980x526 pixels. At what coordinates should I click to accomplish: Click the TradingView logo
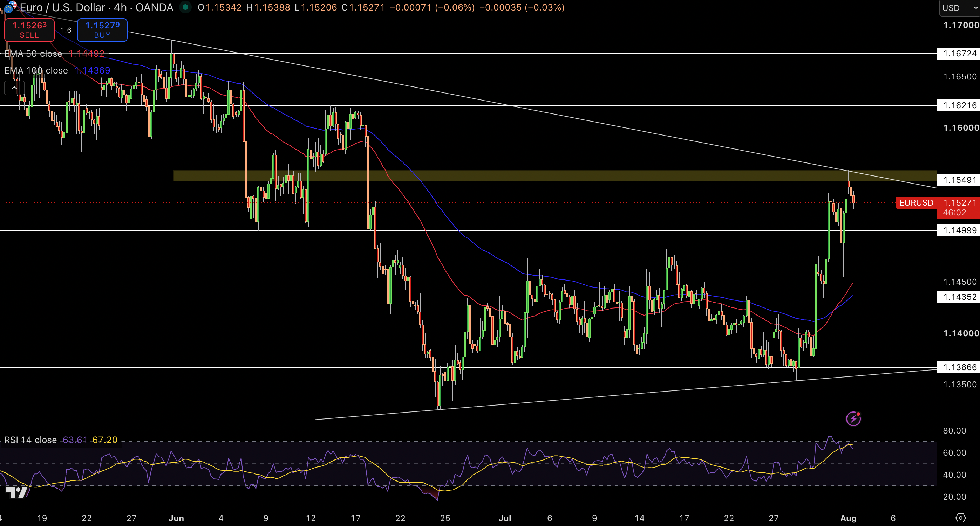(x=17, y=492)
